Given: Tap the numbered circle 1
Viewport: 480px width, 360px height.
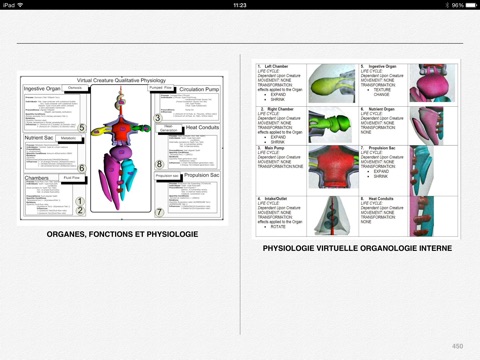Looking at the screenshot, I should [x=80, y=201].
